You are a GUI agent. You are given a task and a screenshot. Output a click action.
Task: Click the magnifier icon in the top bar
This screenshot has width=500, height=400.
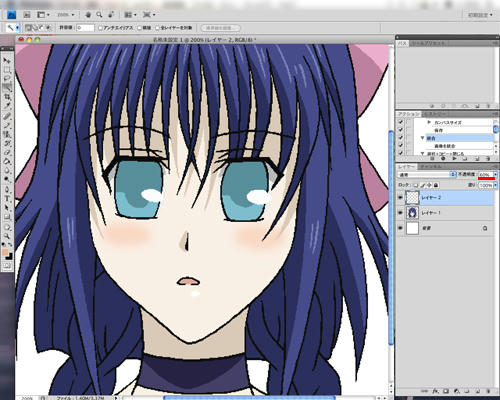click(x=99, y=15)
